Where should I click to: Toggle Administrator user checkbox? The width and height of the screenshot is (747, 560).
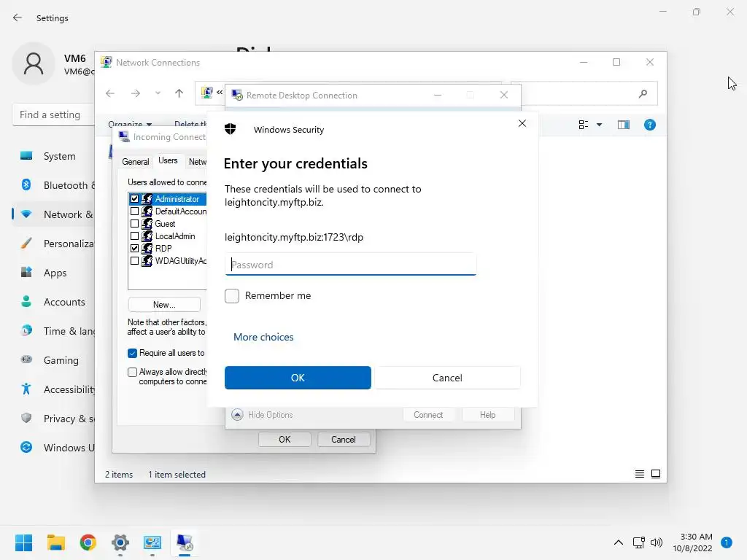point(135,199)
